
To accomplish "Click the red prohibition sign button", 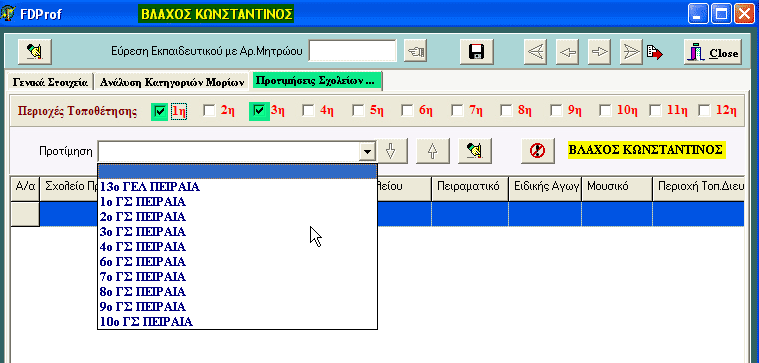I will pos(537,151).
